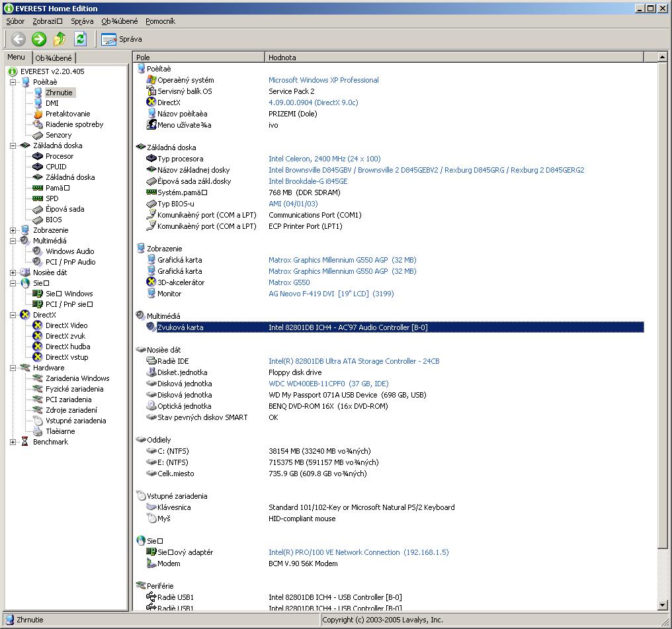Image resolution: width=672 pixels, height=629 pixels.
Task: Click the vertical scrollbar down arrow
Action: click(x=663, y=605)
